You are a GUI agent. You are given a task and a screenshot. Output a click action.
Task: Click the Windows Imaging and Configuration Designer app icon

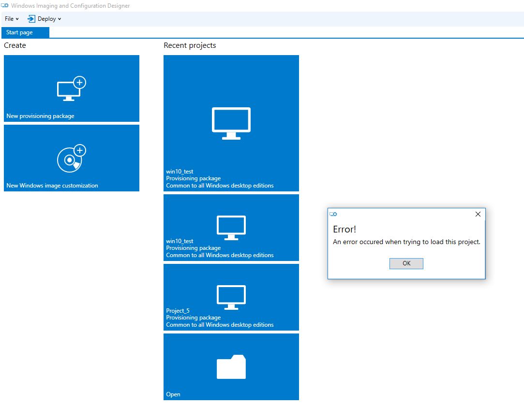coord(5,5)
